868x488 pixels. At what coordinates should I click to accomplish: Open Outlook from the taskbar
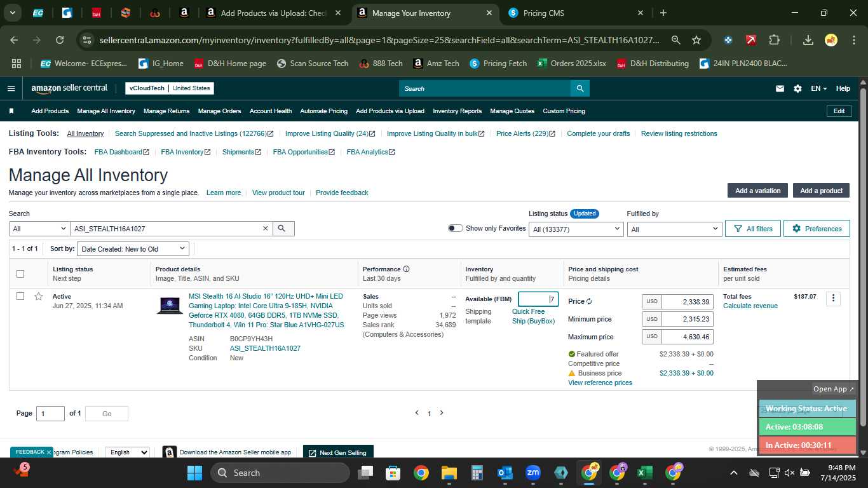[505, 473]
